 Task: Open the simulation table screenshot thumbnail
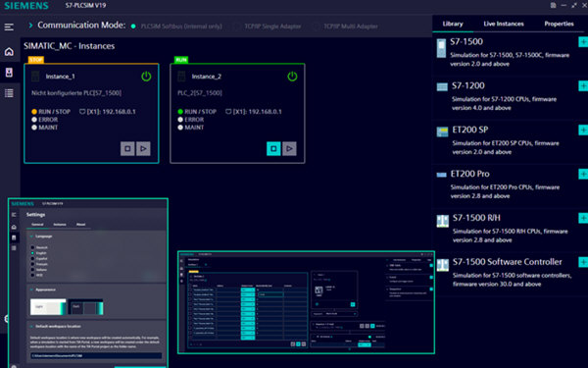(306, 302)
